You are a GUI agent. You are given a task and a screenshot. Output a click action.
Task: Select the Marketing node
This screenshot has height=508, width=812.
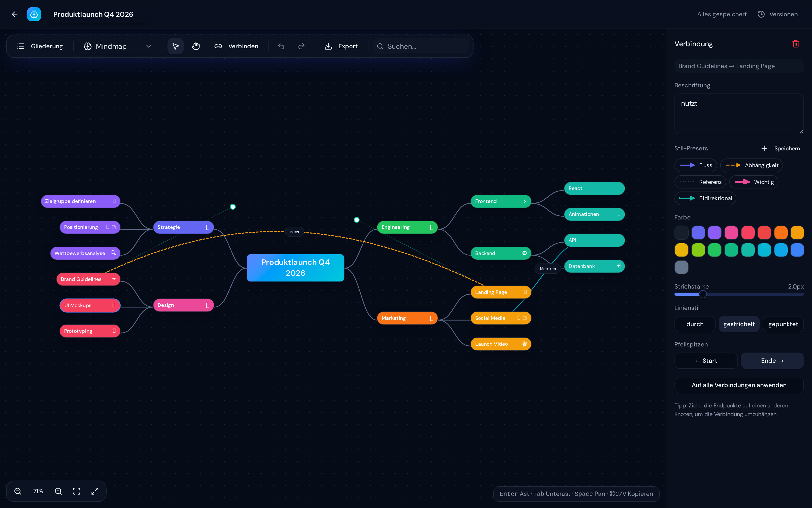(407, 318)
